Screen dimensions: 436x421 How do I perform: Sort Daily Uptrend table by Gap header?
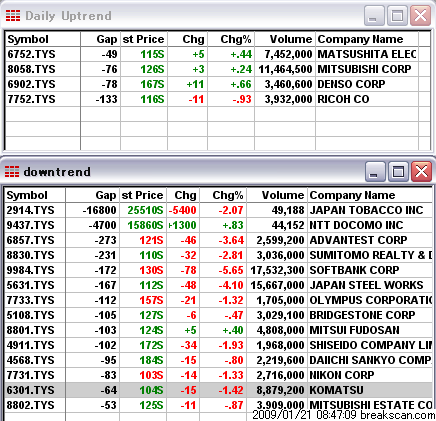click(x=100, y=39)
